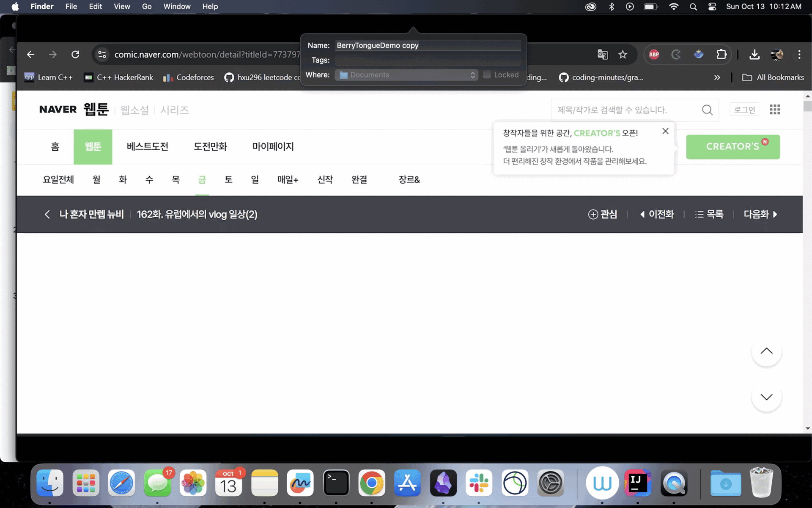Bookmark page with the star icon
This screenshot has height=508, width=812.
click(x=623, y=55)
